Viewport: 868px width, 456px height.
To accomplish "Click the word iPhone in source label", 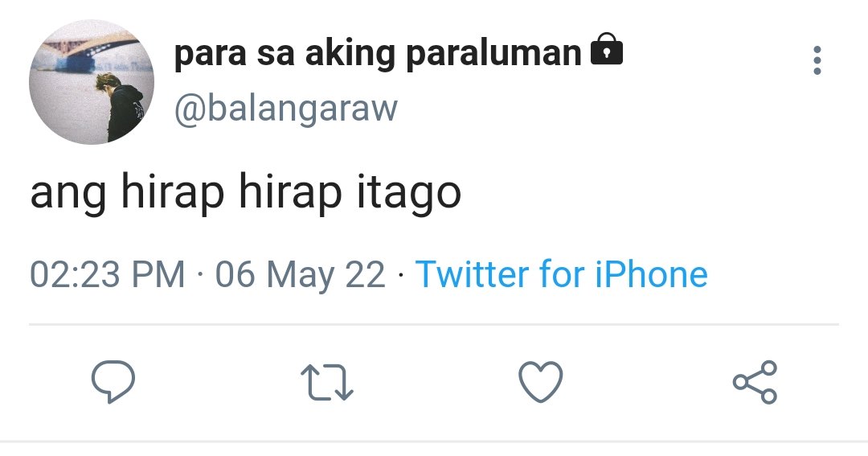I will (x=652, y=273).
